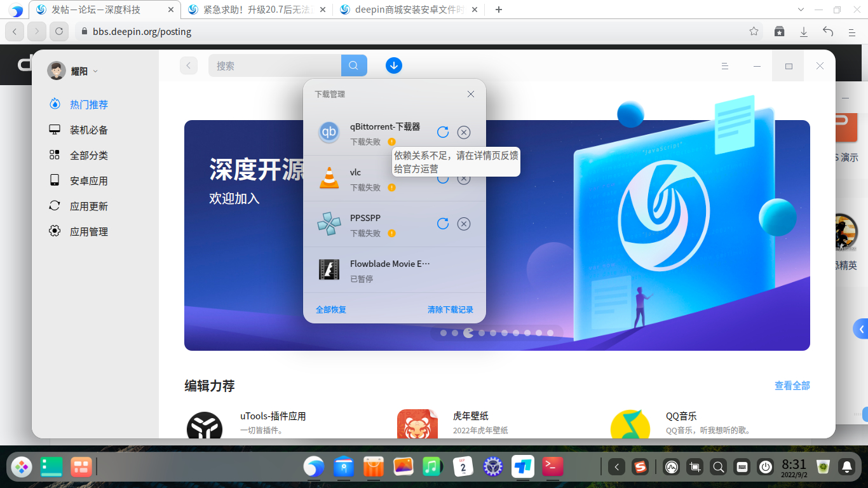
Task: Retry the PPSSPP failed download
Action: 443,224
